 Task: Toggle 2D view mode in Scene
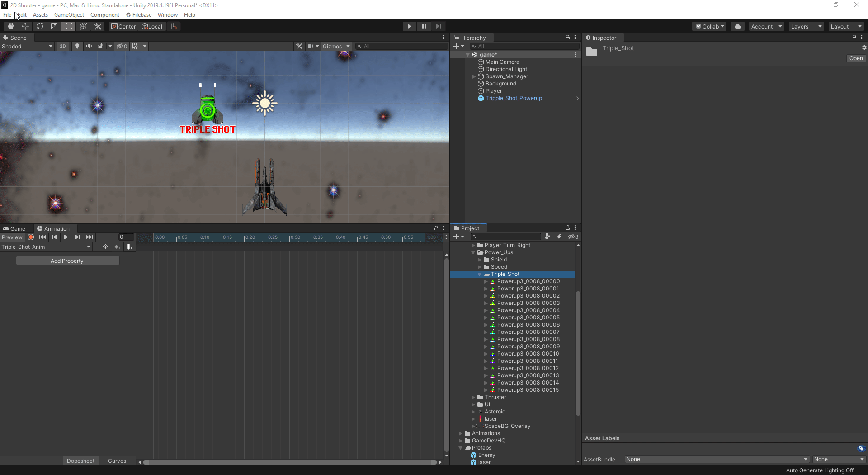[63, 46]
